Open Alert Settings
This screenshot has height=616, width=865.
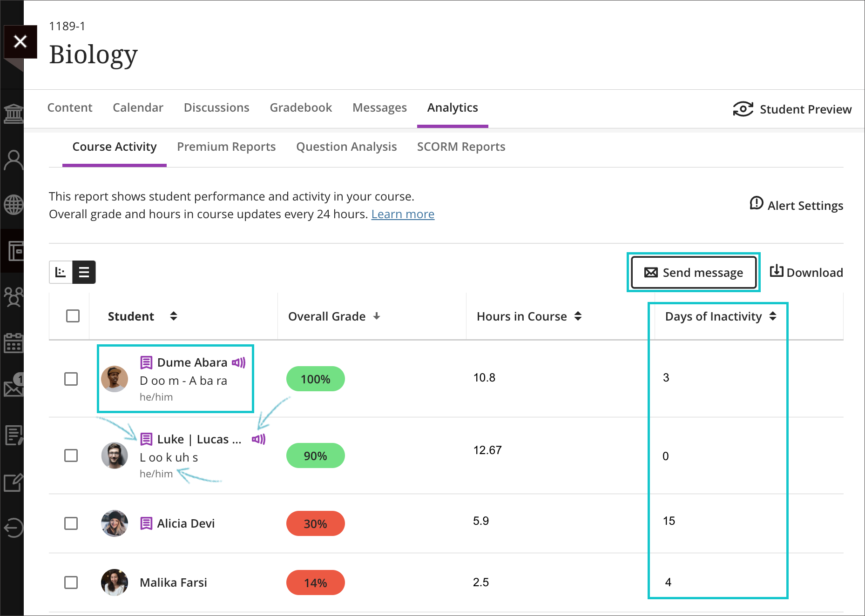point(796,205)
